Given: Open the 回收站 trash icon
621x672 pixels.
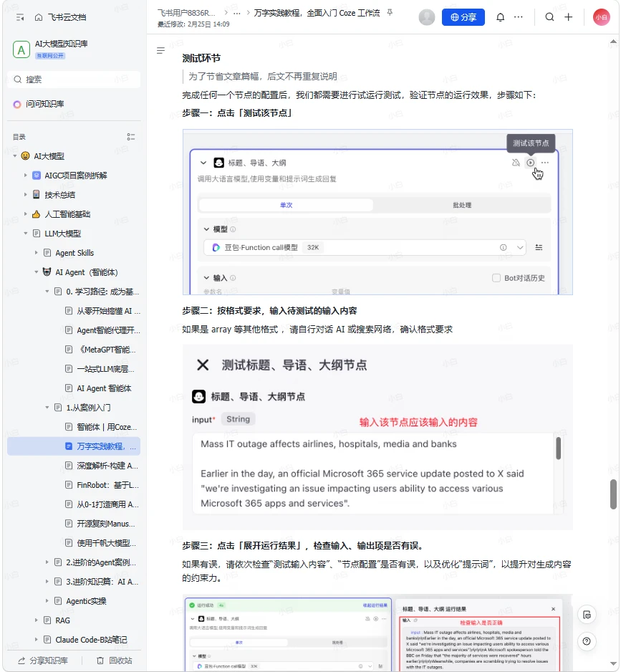Looking at the screenshot, I should coord(100,661).
